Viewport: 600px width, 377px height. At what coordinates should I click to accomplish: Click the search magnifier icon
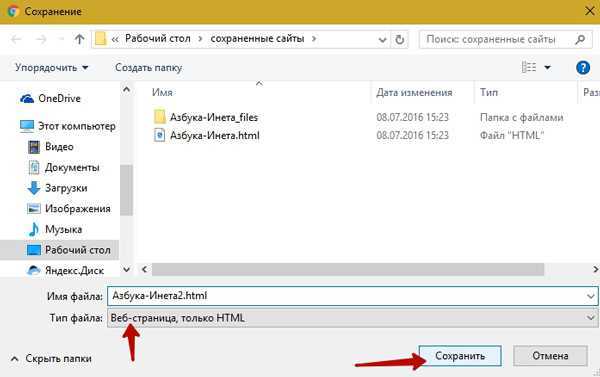click(580, 39)
